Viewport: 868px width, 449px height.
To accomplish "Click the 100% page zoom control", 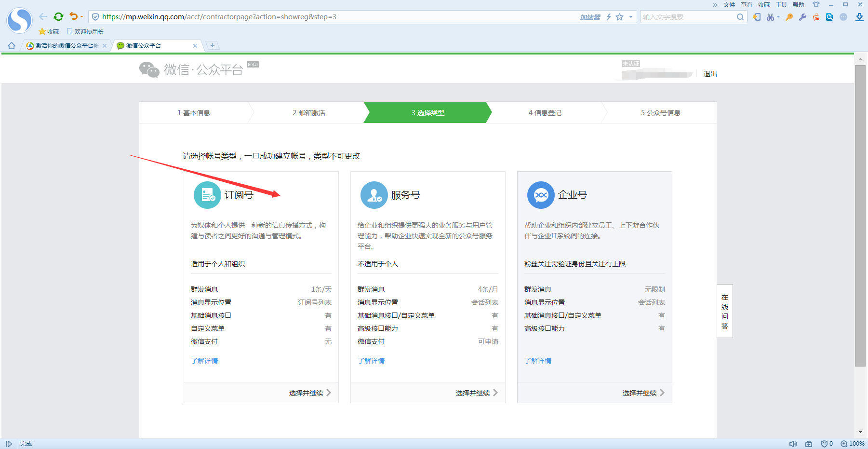I will 853,444.
